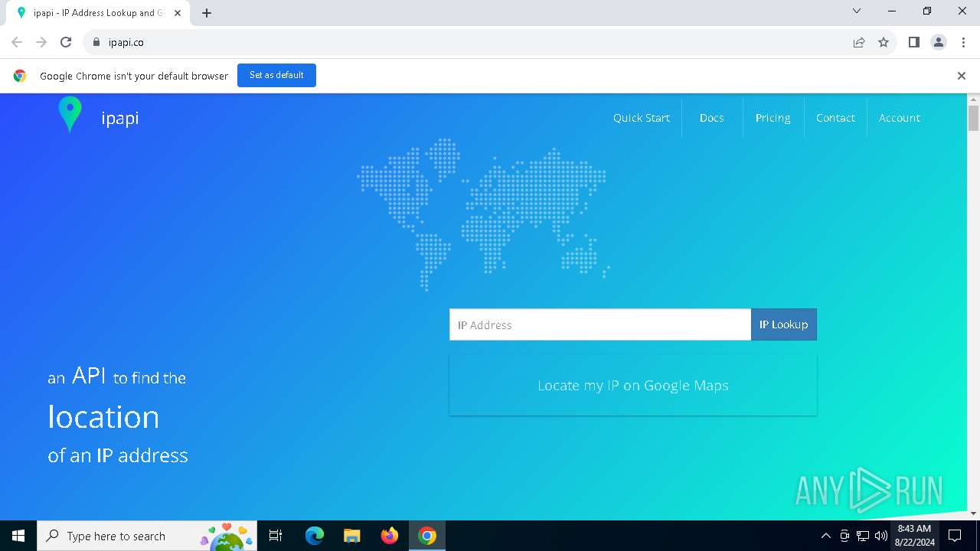Open volume control in system tray
Viewport: 980px width, 551px height.
point(881,536)
